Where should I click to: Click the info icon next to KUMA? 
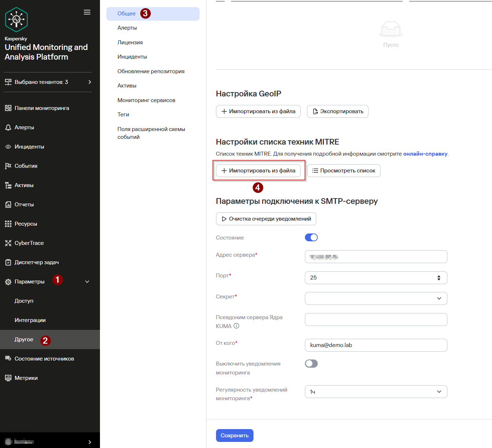pos(236,326)
